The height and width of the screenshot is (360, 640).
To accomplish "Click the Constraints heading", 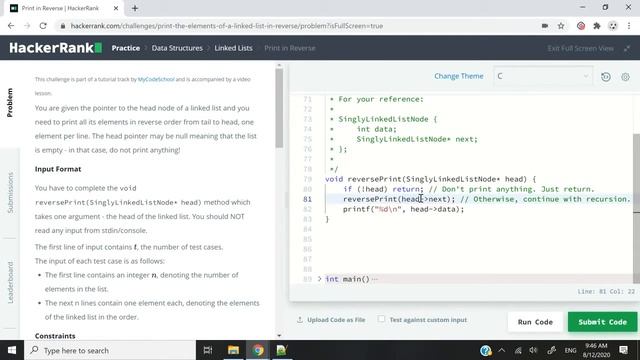I will [55, 336].
